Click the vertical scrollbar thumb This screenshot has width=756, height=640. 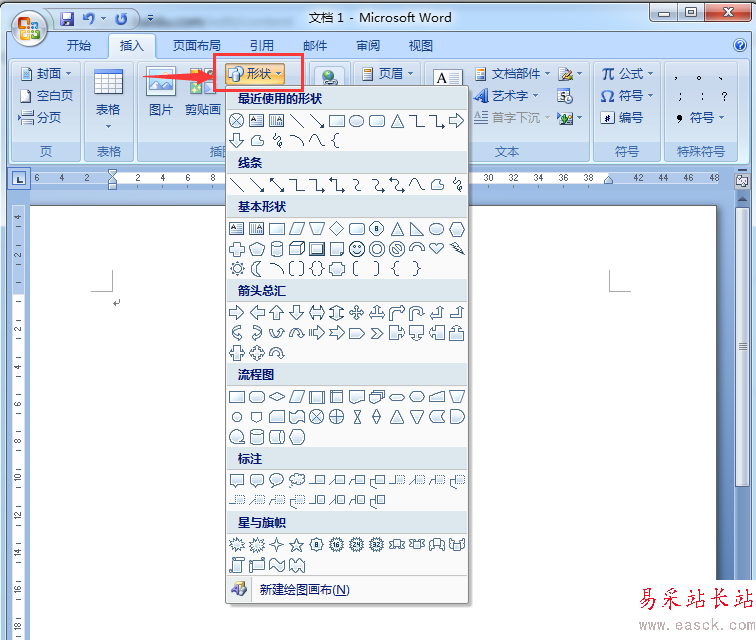(x=743, y=347)
